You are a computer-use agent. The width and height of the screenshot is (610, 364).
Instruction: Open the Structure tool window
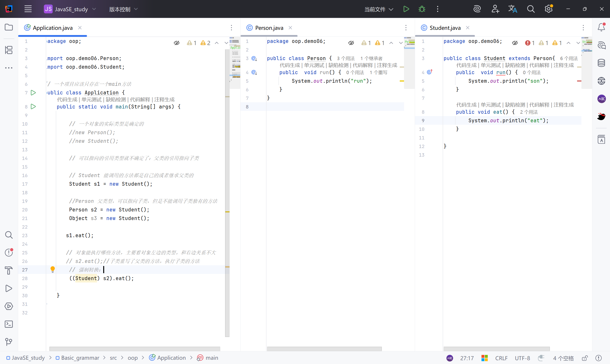pyautogui.click(x=9, y=50)
